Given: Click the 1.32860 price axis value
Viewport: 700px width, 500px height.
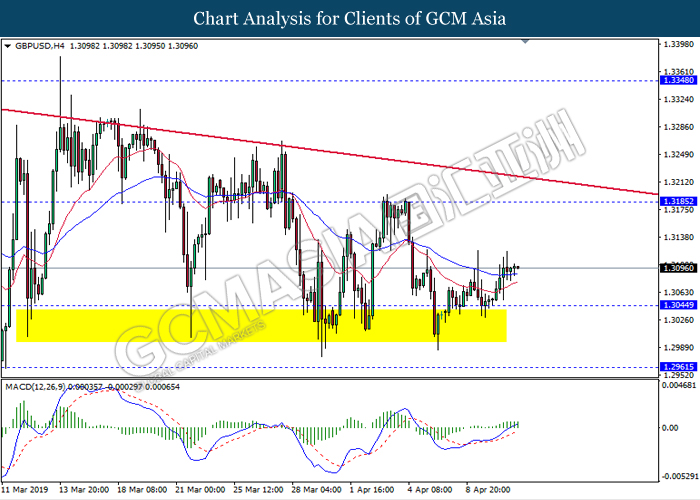Looking at the screenshot, I should (679, 127).
